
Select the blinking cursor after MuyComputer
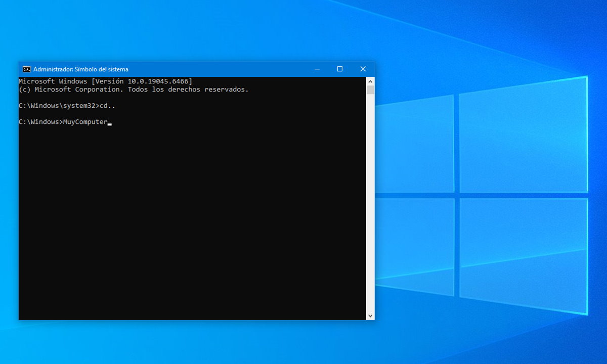[x=110, y=123]
